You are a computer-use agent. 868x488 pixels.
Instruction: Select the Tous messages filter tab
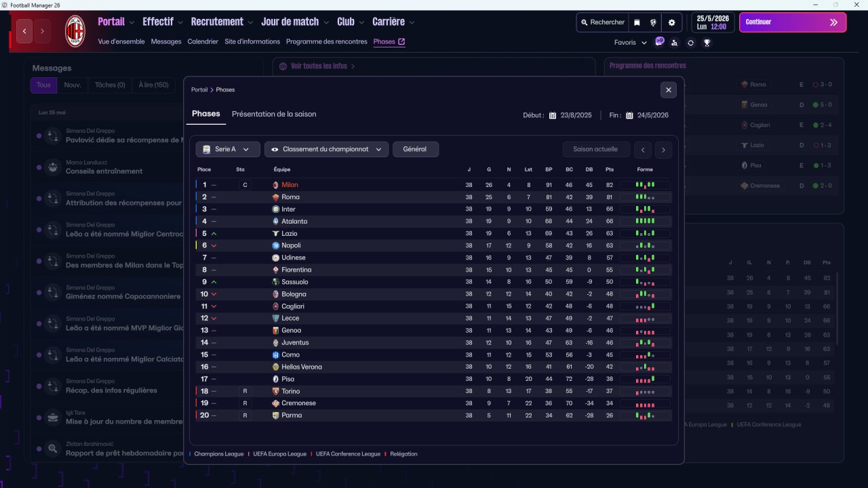(43, 85)
